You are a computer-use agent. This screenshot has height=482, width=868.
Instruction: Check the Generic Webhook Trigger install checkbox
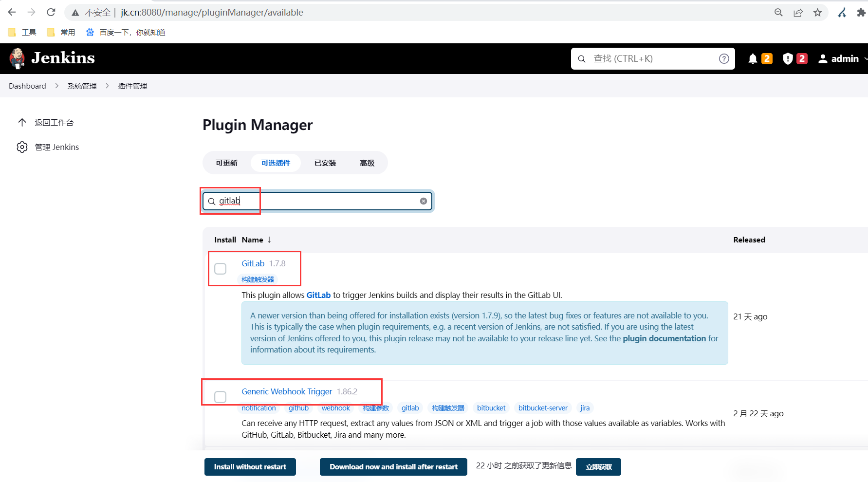click(x=221, y=397)
